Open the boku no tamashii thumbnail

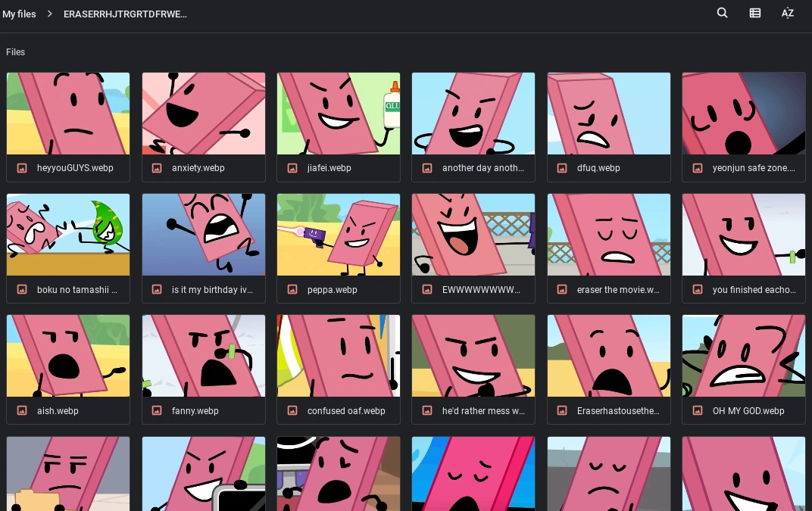[67, 235]
